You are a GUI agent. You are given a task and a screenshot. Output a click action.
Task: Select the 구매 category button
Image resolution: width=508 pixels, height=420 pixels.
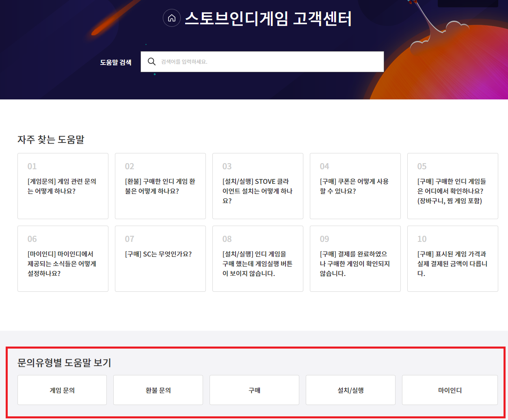[254, 390]
